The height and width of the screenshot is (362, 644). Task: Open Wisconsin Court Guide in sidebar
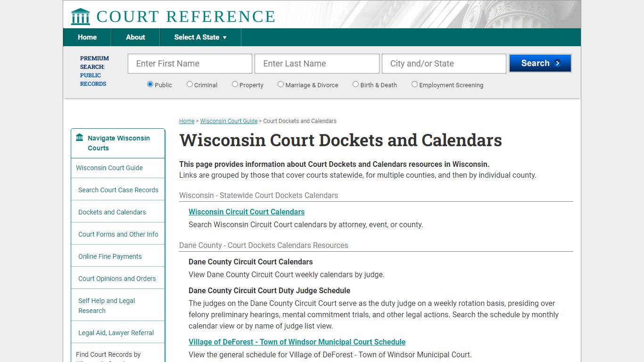109,168
